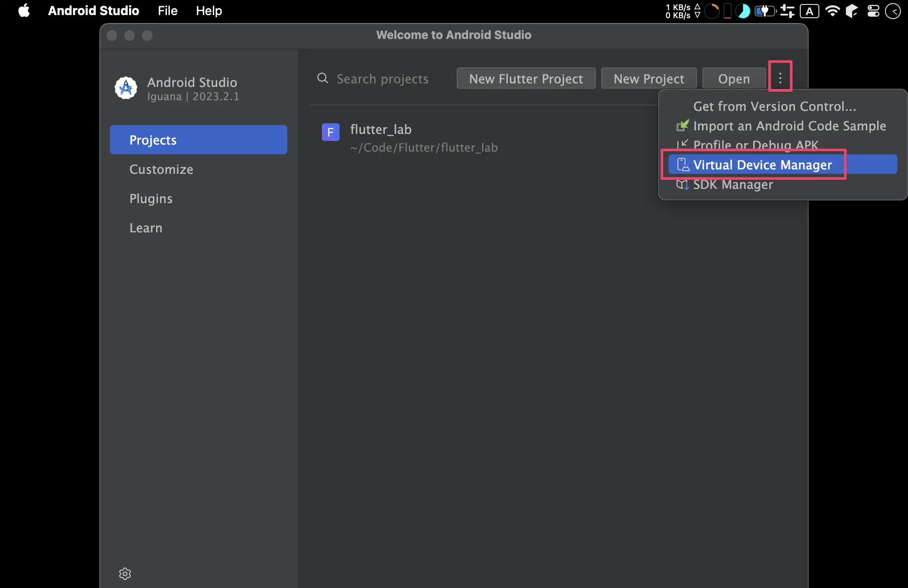The height and width of the screenshot is (588, 908).
Task: Open the File menu
Action: coord(168,11)
